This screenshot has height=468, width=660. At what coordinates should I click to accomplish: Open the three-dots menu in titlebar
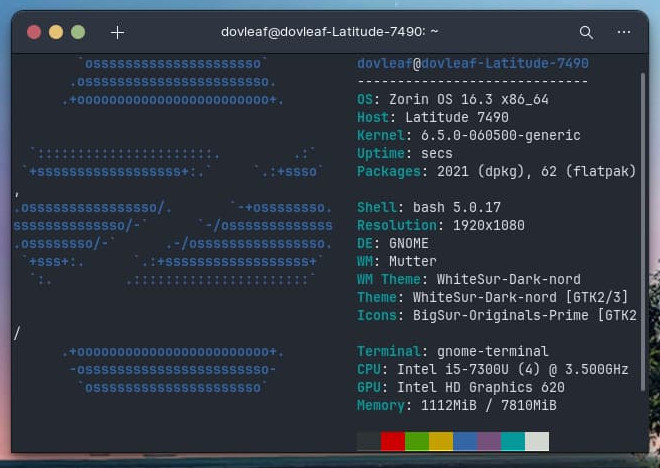click(x=623, y=32)
